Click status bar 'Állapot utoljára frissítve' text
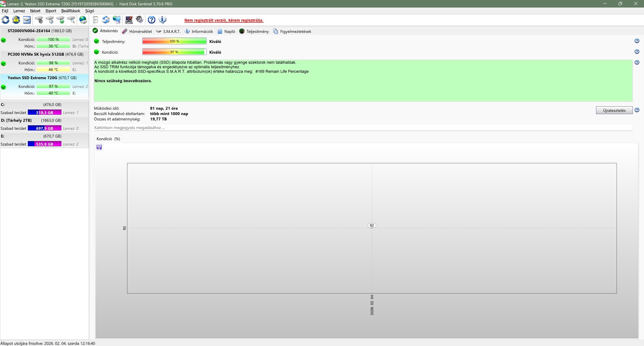This screenshot has width=644, height=346. click(48, 343)
